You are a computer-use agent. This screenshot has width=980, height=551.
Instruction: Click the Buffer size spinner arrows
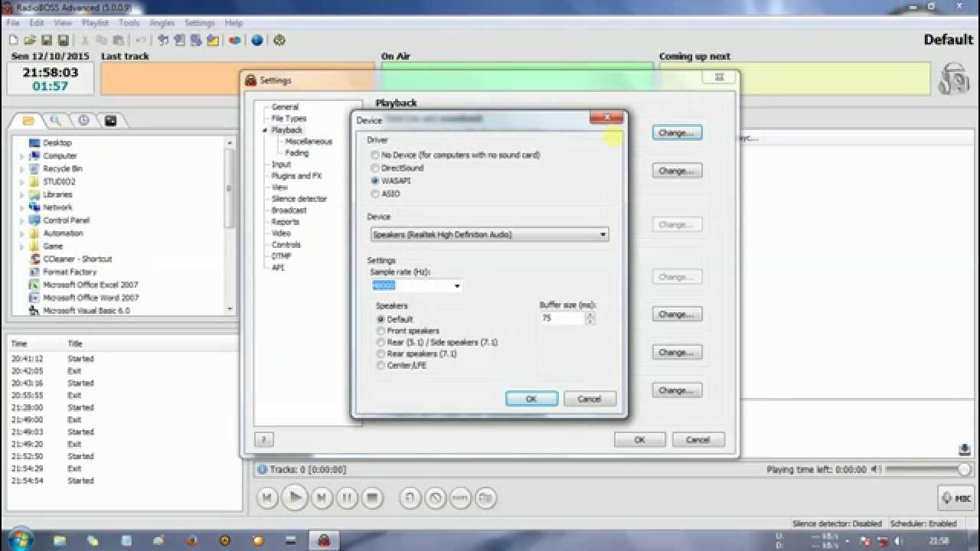coord(590,318)
